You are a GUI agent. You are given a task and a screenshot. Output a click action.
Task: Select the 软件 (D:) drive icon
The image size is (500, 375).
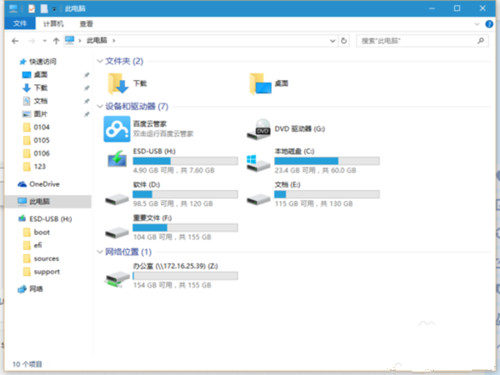pos(117,199)
